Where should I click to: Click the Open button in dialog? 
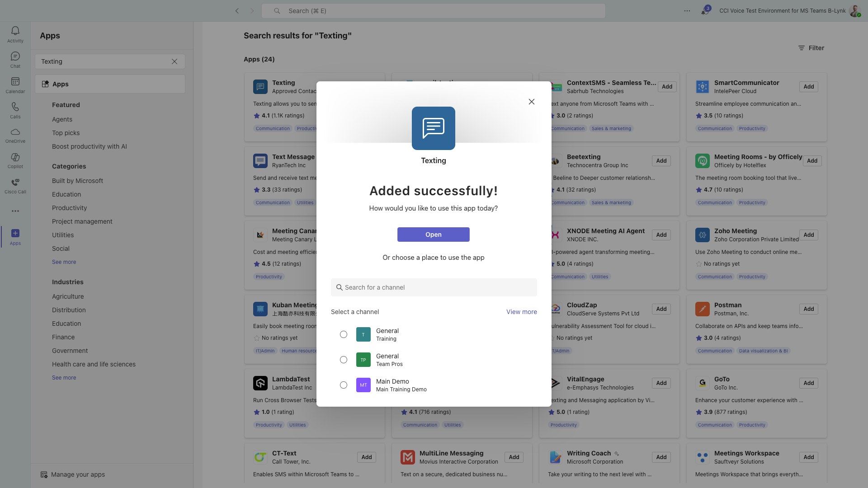pyautogui.click(x=433, y=235)
